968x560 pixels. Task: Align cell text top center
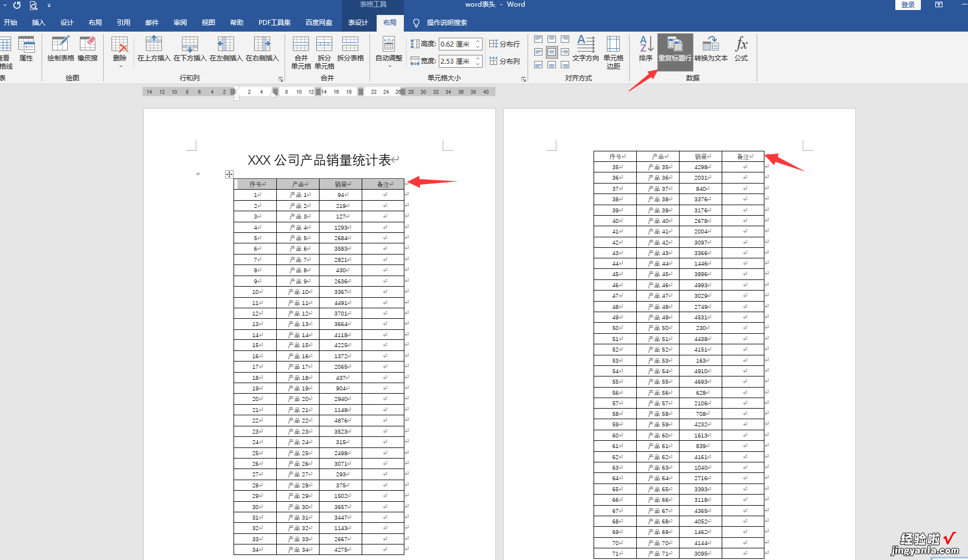click(x=552, y=39)
